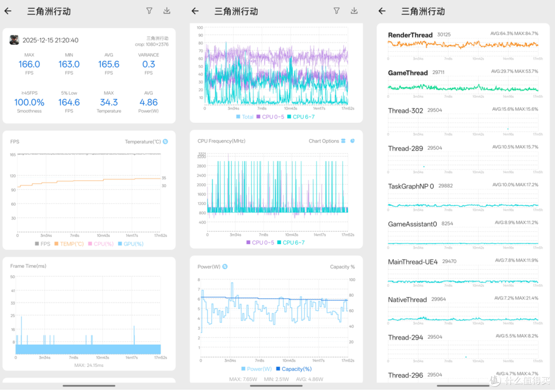The width and height of the screenshot is (555, 392).
Task: Click the game avatar thumbnail beside the date
Action: tap(14, 40)
